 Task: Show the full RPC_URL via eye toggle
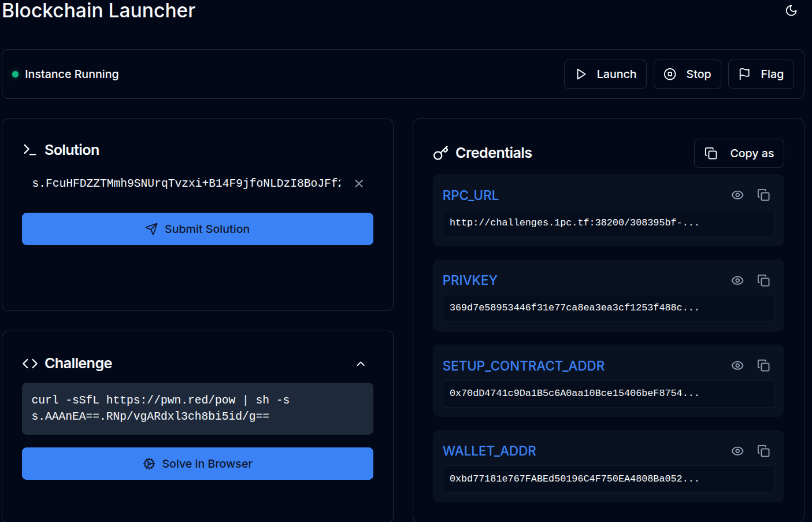pos(737,195)
